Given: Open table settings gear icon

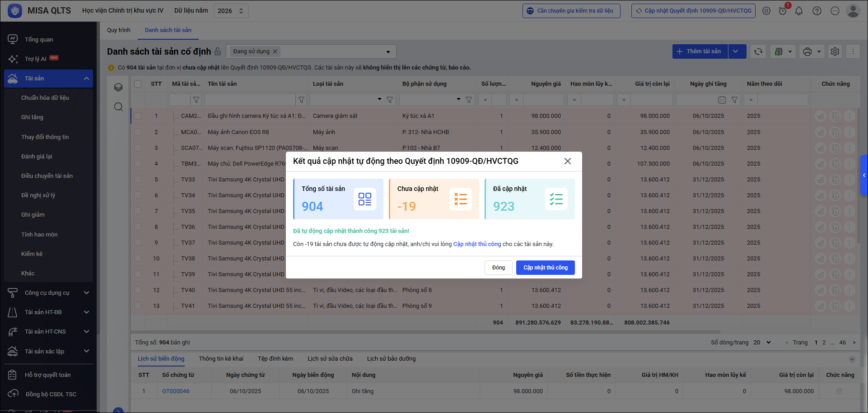Looking at the screenshot, I should pyautogui.click(x=835, y=51).
